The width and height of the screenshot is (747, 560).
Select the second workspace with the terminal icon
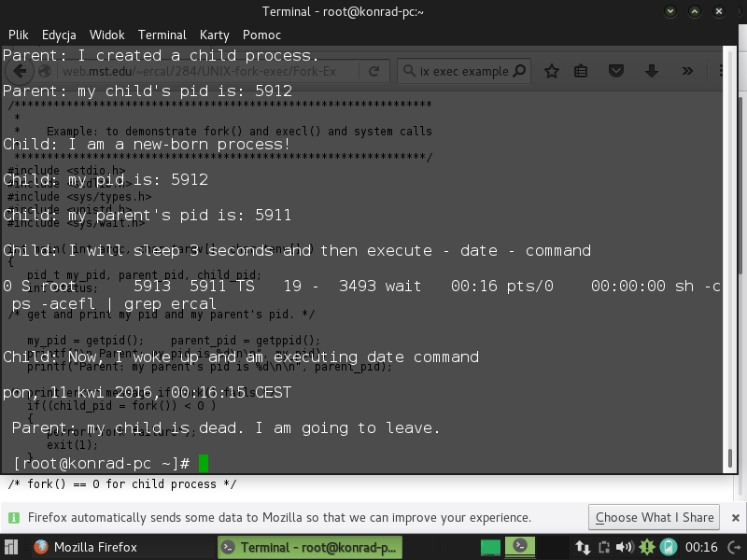(520, 547)
